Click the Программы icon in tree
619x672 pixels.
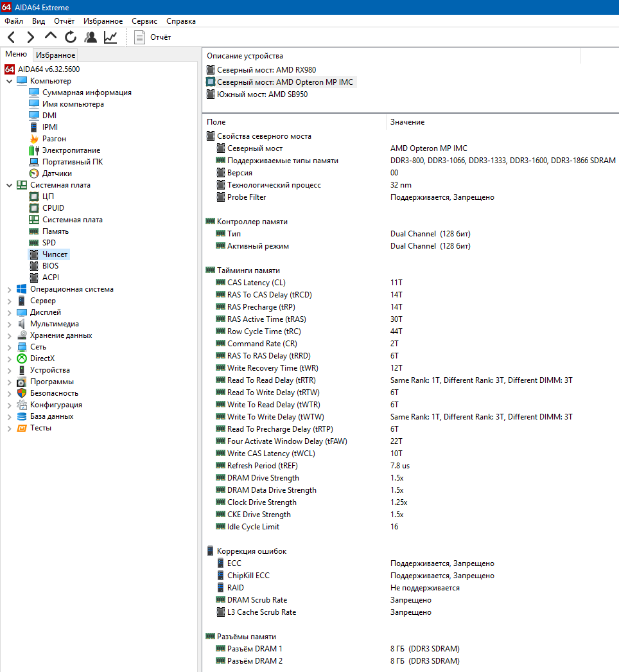[21, 382]
